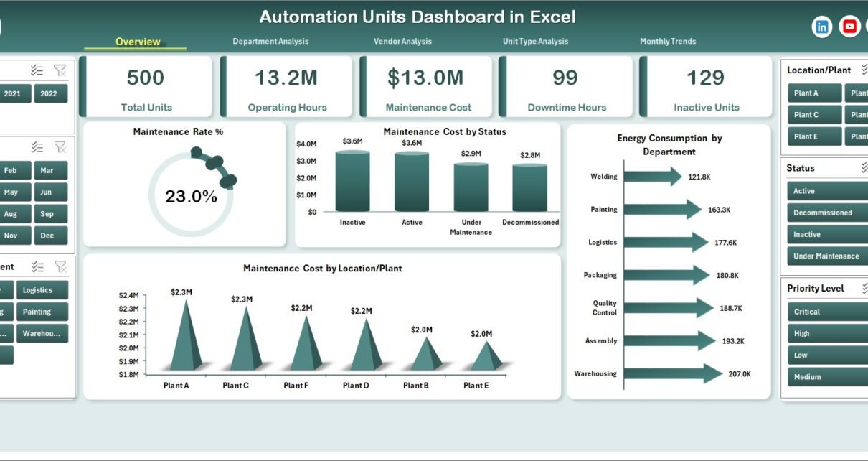Filter by the 2022 year button

point(49,93)
